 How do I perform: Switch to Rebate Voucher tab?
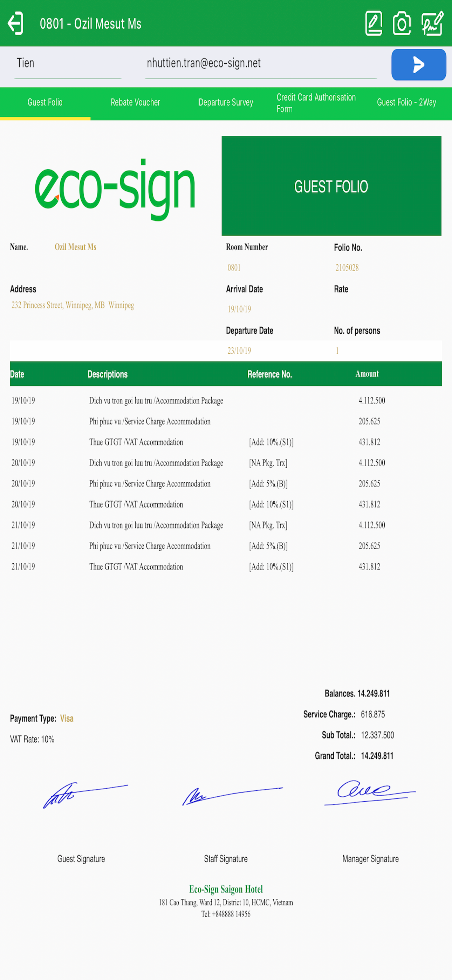pyautogui.click(x=135, y=102)
